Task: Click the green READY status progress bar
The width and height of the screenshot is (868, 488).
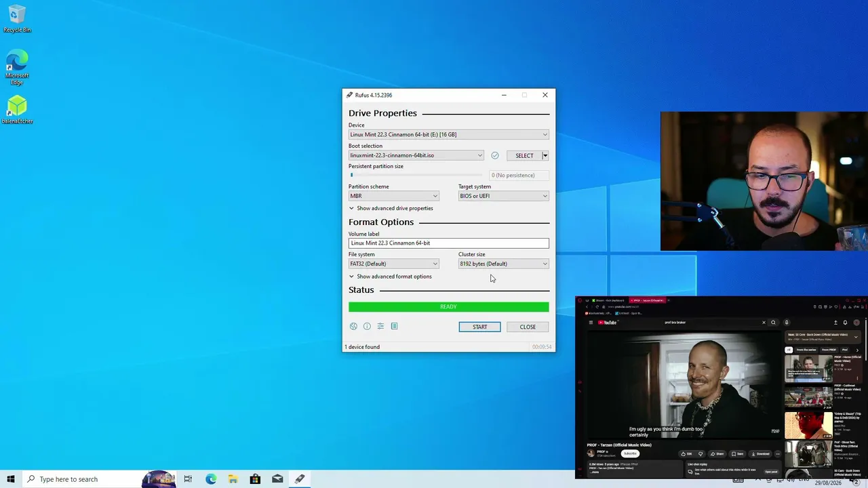Action: point(448,307)
